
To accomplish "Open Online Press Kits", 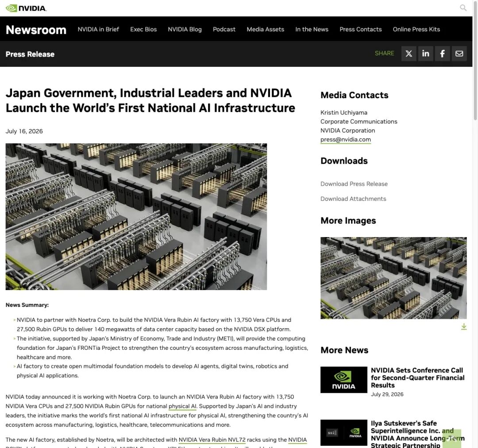I will 416,29.
